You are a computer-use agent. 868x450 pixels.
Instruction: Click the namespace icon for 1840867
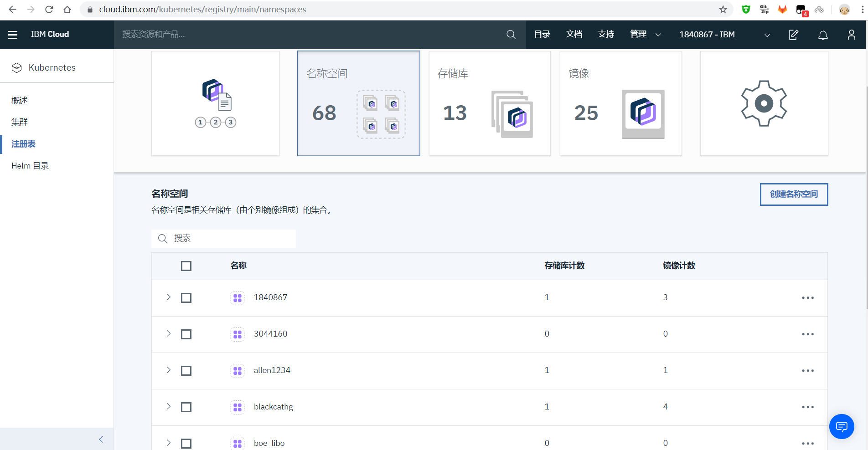(x=238, y=298)
